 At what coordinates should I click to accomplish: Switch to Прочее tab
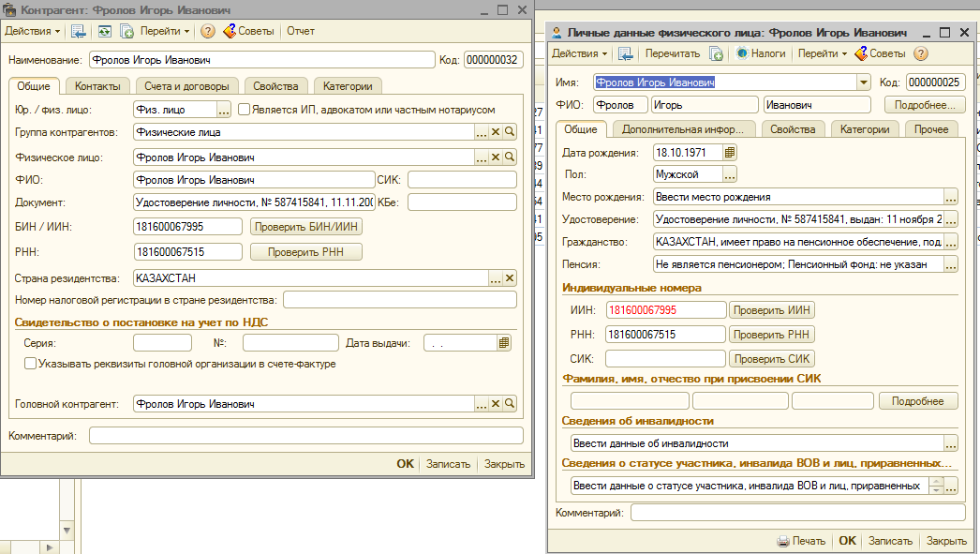click(x=931, y=129)
